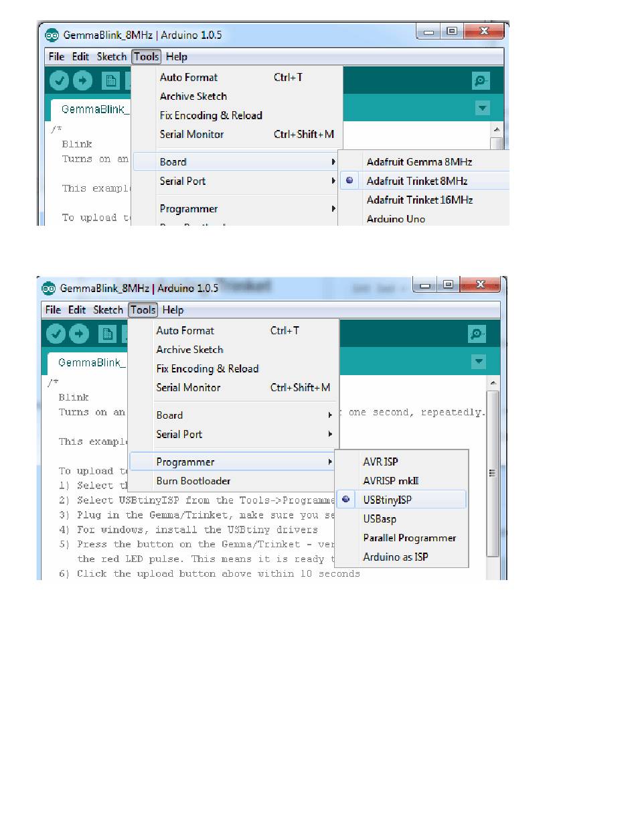This screenshot has height=840, width=636.
Task: Click the highlighted Programmer entry with open submenu
Action: tap(234, 462)
